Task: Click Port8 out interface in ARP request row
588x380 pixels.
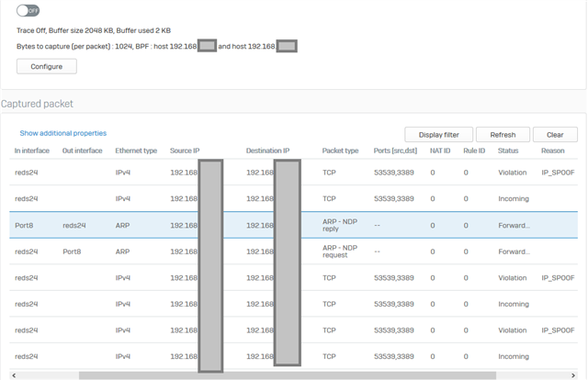Action: 72,251
